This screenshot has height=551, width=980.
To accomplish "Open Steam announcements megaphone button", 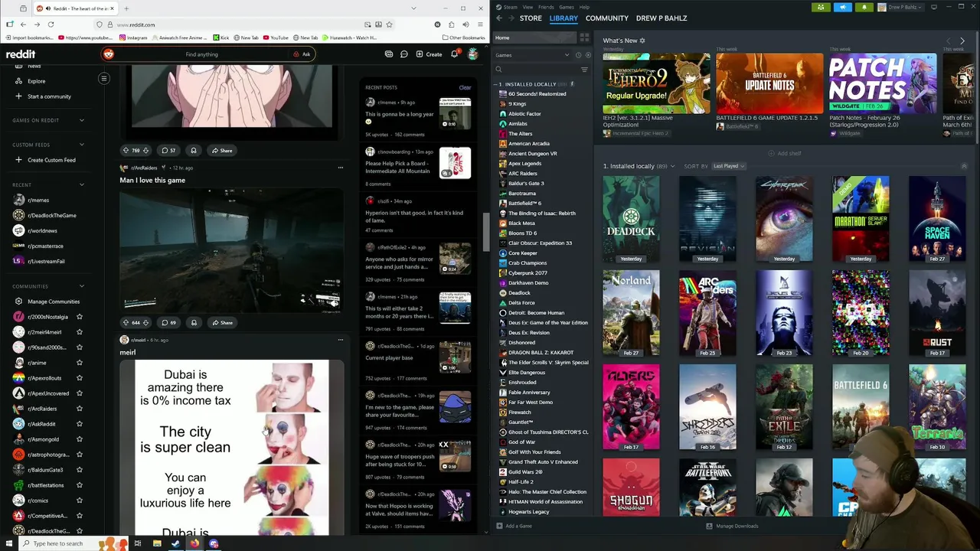I will click(x=842, y=7).
